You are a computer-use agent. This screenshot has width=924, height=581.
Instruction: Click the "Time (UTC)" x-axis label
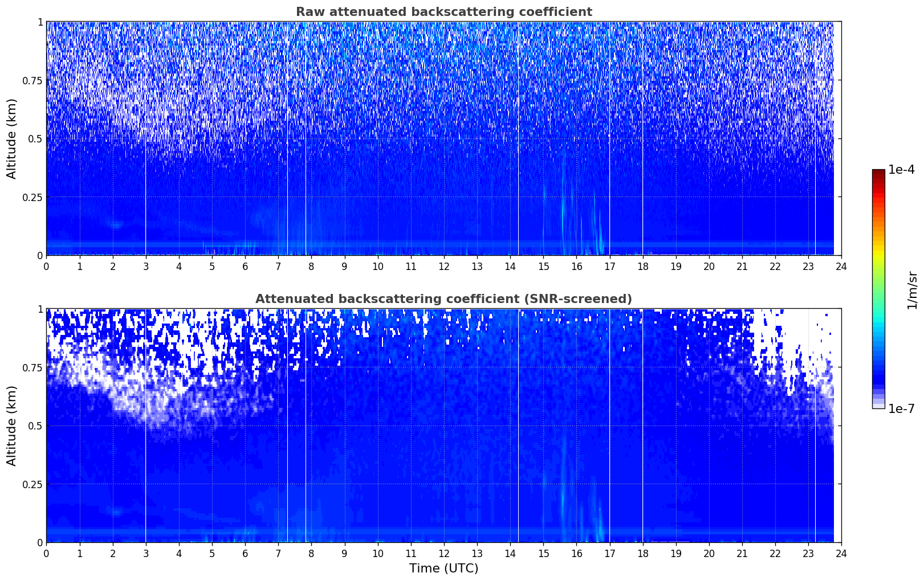[x=443, y=568]
